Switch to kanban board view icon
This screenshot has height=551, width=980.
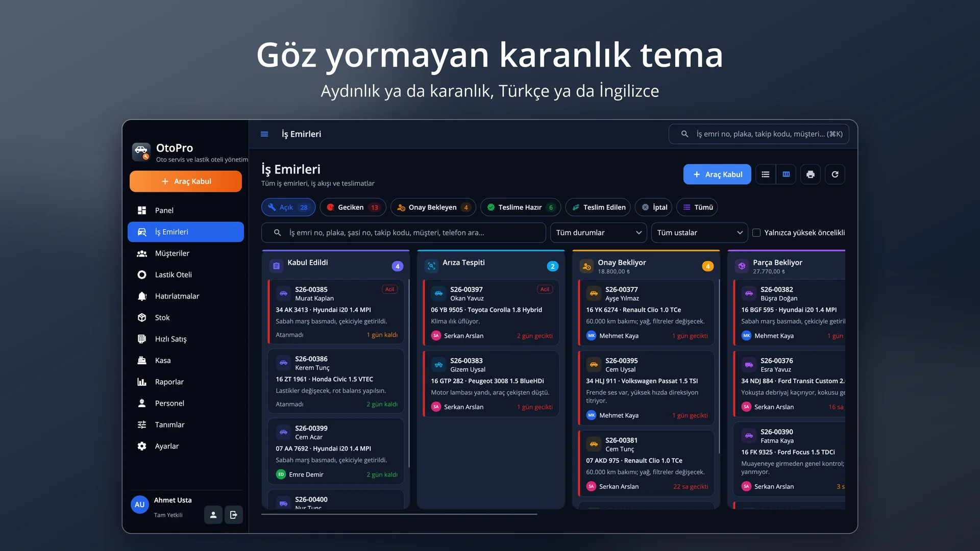coord(786,174)
